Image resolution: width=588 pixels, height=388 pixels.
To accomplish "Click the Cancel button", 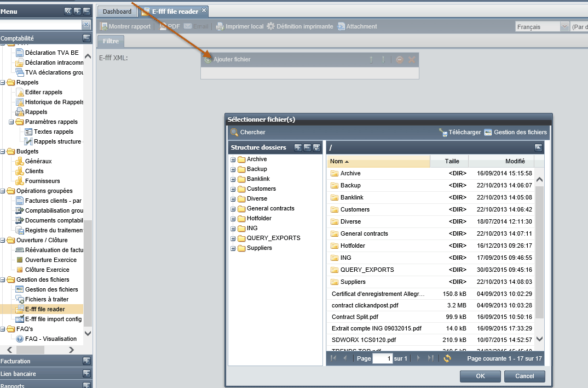I will pyautogui.click(x=524, y=376).
